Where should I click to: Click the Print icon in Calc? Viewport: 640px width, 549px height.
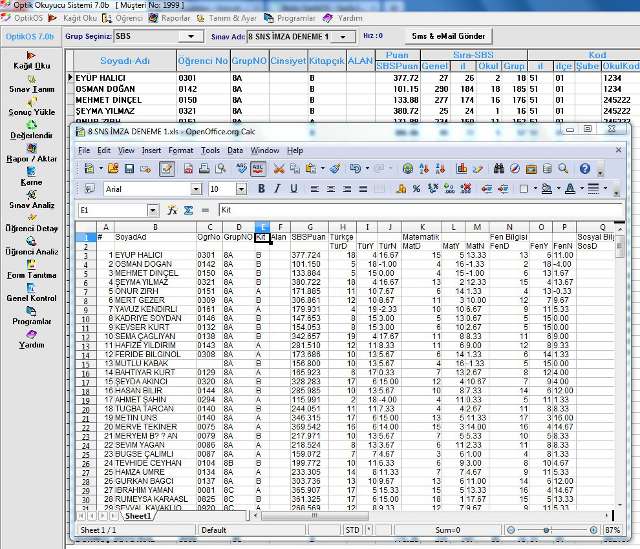click(204, 169)
